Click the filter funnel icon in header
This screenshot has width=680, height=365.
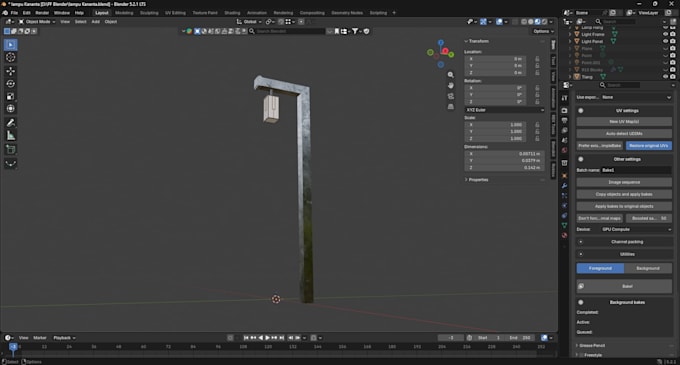pyautogui.click(x=355, y=31)
